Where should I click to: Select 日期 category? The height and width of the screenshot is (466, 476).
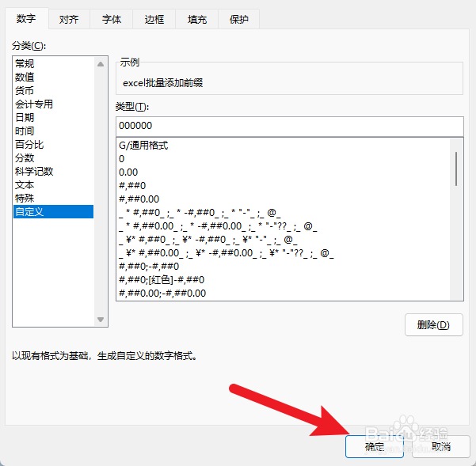(x=53, y=117)
